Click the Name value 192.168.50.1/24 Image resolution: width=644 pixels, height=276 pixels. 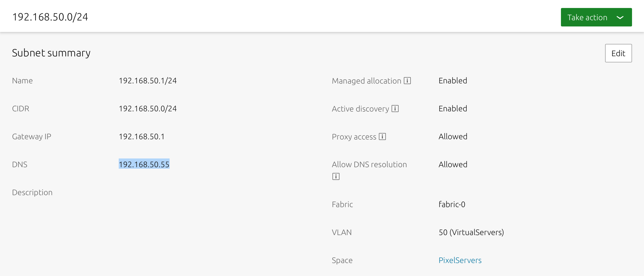(x=147, y=81)
